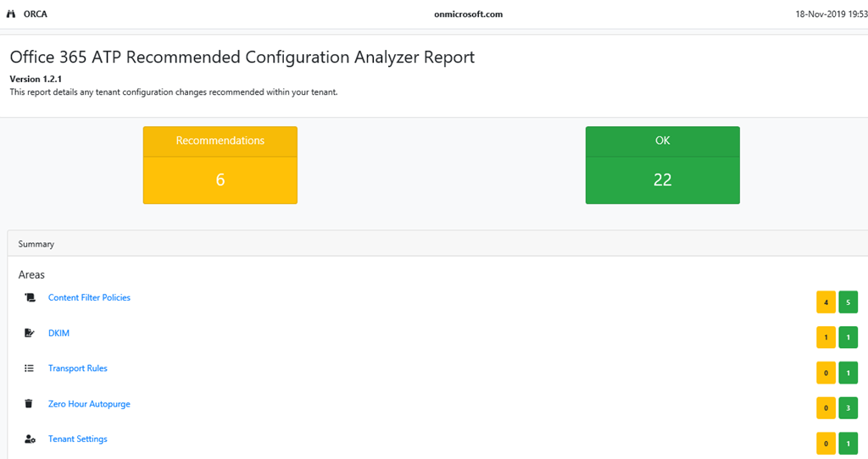Click the yellow Recommendations count card
The height and width of the screenshot is (459, 868).
click(x=220, y=165)
